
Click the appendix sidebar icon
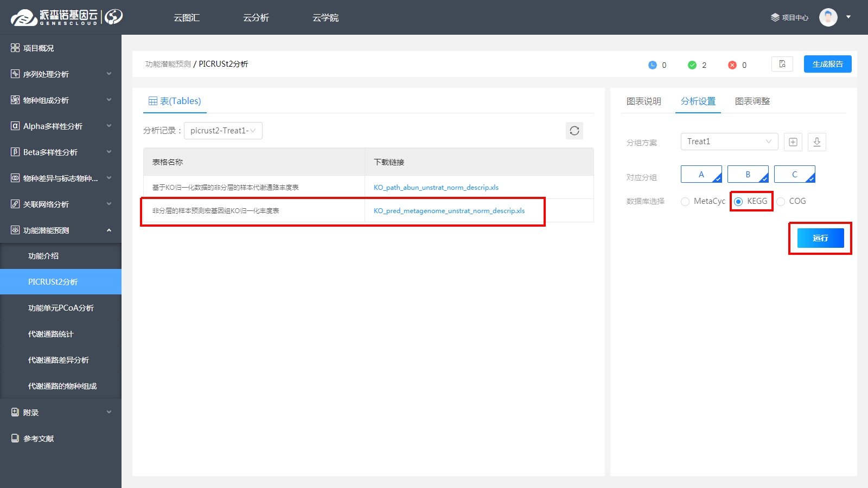coord(15,412)
